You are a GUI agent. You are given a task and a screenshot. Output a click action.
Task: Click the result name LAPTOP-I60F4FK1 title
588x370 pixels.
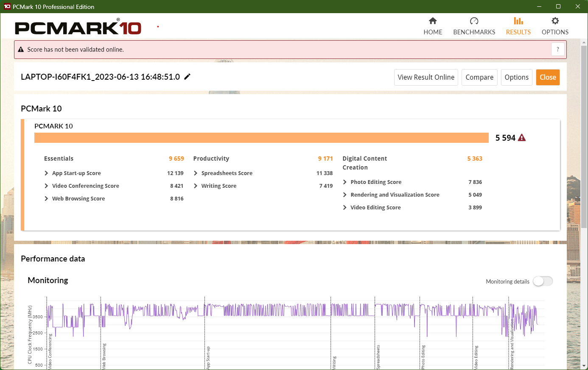(x=100, y=77)
